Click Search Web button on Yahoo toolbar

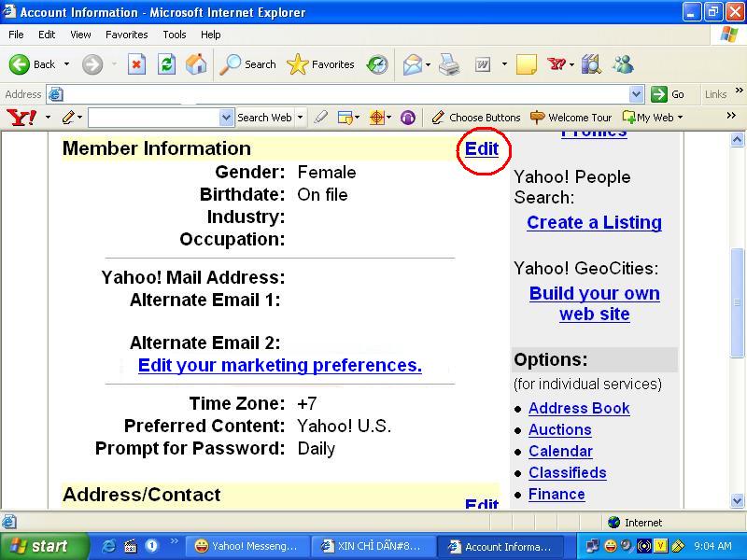point(264,118)
